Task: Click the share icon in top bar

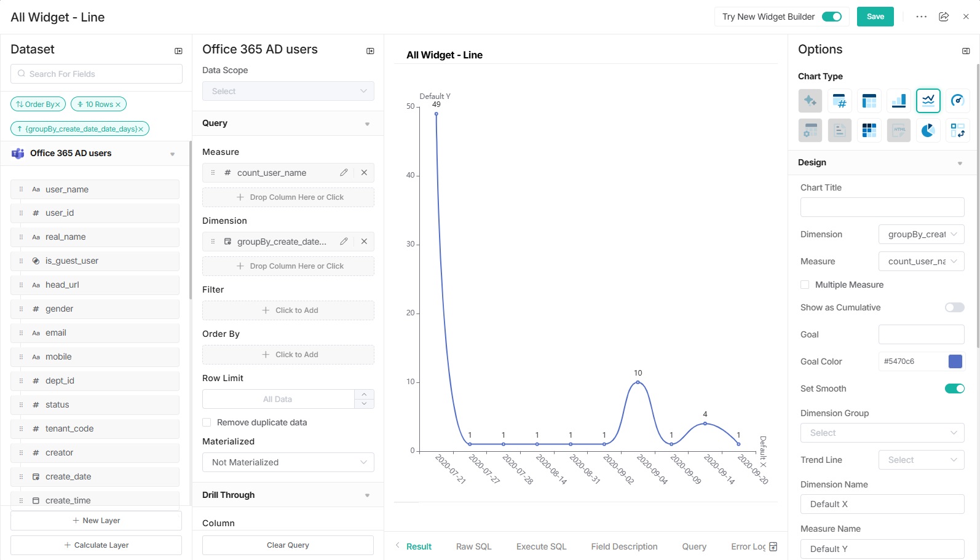Action: [x=944, y=17]
